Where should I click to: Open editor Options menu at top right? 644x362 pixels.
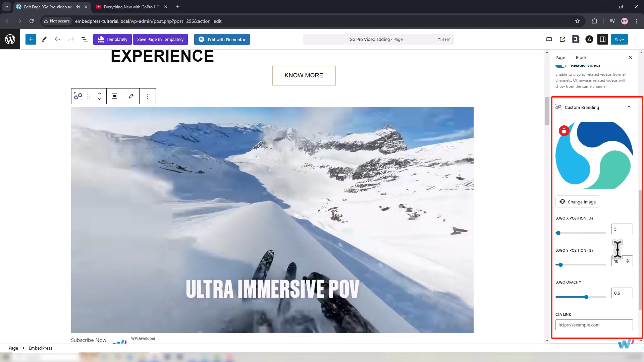tap(636, 39)
